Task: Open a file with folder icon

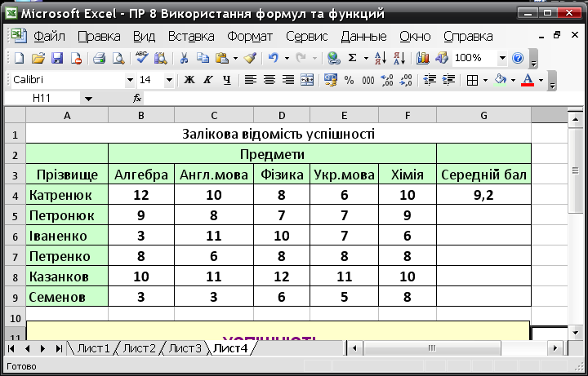Action: pos(38,58)
